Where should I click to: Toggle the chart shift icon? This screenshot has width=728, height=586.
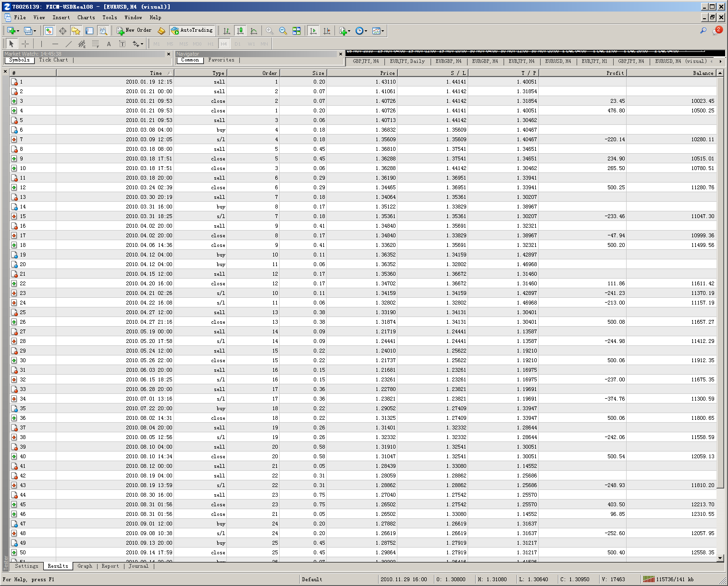point(327,31)
